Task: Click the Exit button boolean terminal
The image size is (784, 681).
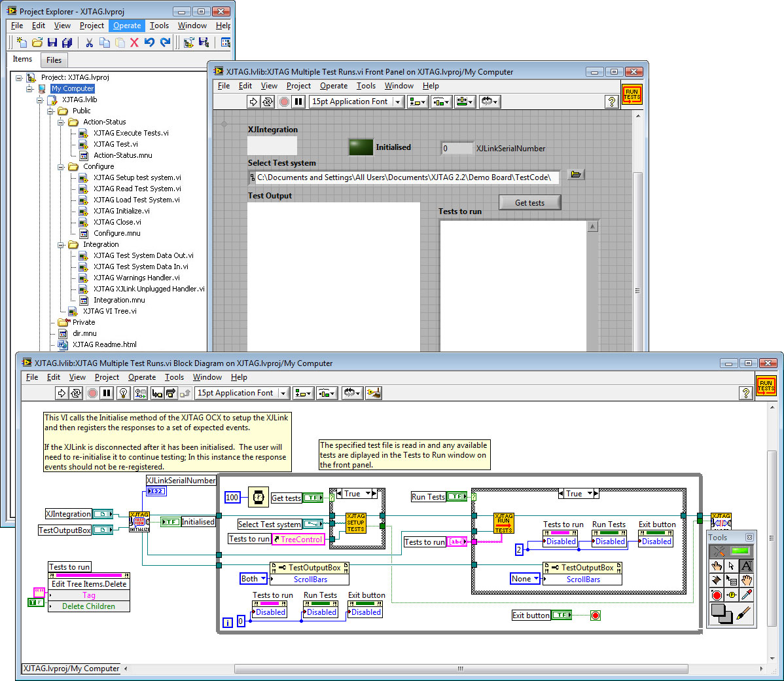Action: pyautogui.click(x=561, y=615)
